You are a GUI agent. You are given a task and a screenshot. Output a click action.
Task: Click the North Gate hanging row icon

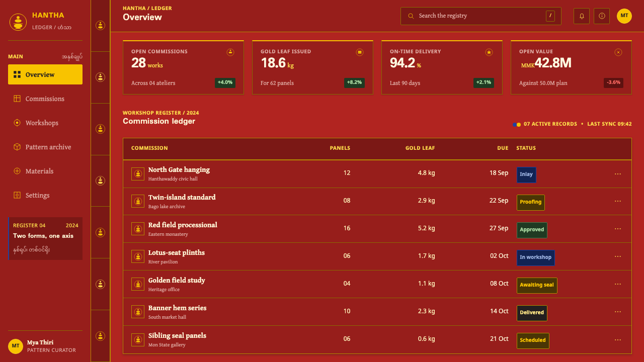coord(138,174)
